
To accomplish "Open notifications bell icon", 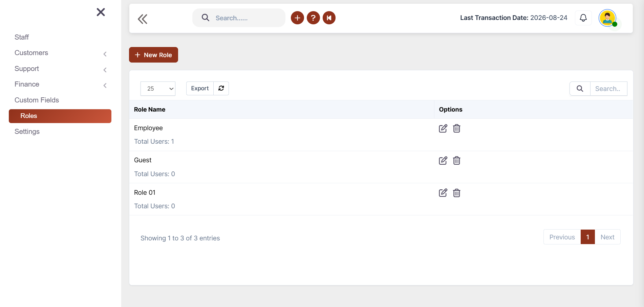I will pos(583,18).
